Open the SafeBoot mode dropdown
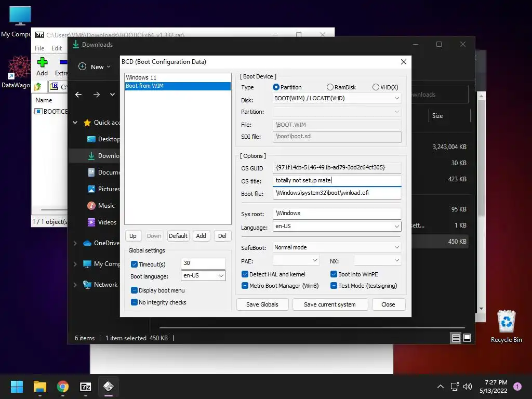Image resolution: width=532 pixels, height=399 pixels. [x=337, y=247]
